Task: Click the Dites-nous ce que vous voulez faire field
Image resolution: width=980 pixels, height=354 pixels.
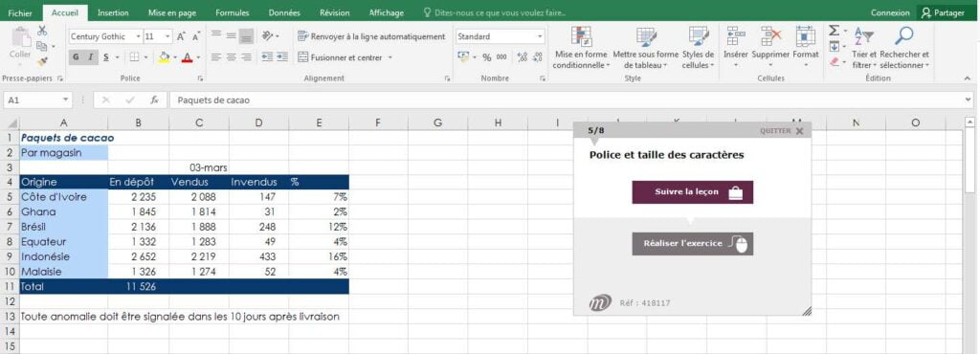Action: [x=495, y=12]
